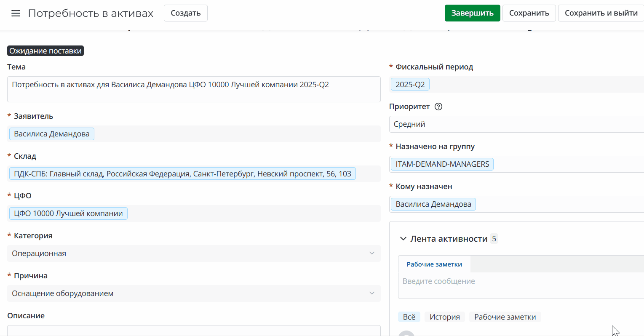644x336 pixels.
Task: Click Сохранить и выйти button
Action: 601,13
